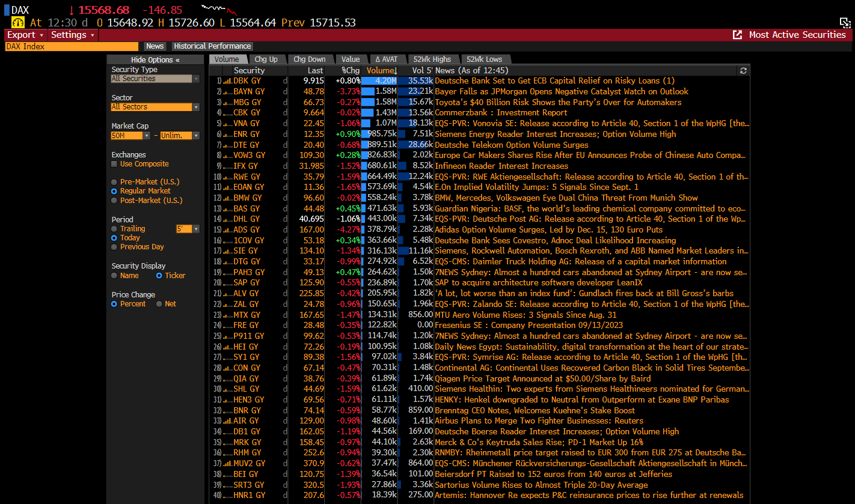Choose the Today period option
Image resolution: width=855 pixels, height=504 pixels.
[x=114, y=238]
